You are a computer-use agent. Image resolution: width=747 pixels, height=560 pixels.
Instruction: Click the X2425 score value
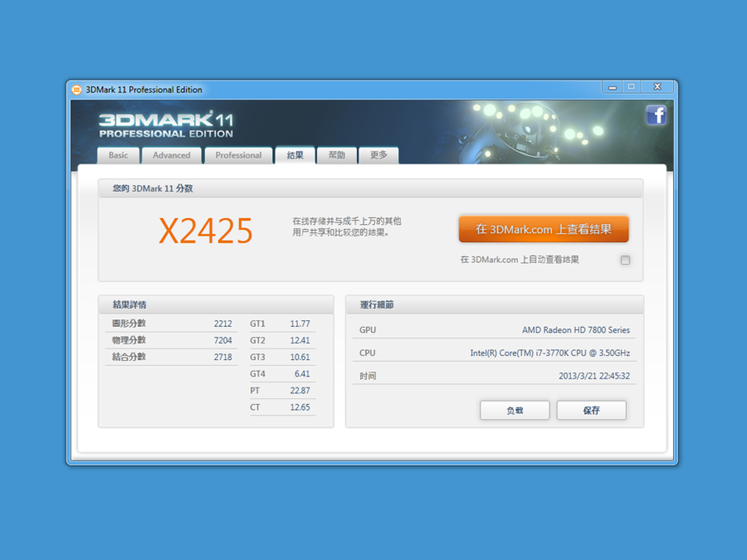(x=205, y=231)
